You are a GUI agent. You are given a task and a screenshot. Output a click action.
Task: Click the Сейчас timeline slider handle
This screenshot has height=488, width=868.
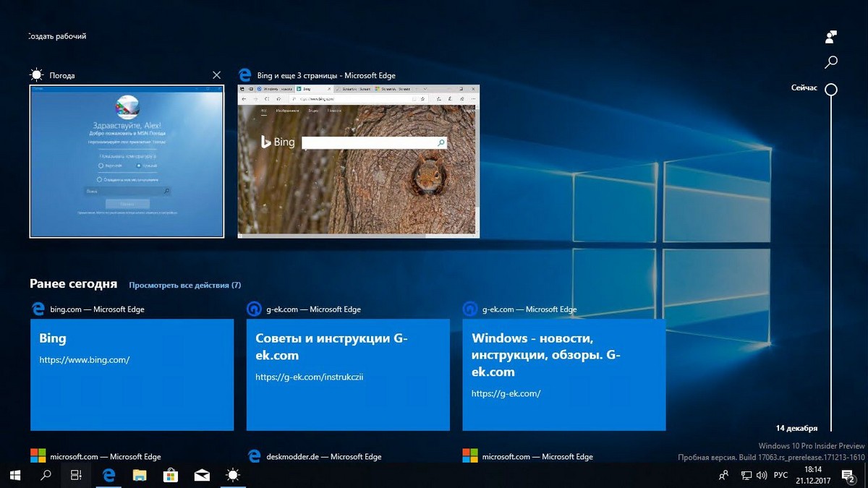tap(831, 90)
